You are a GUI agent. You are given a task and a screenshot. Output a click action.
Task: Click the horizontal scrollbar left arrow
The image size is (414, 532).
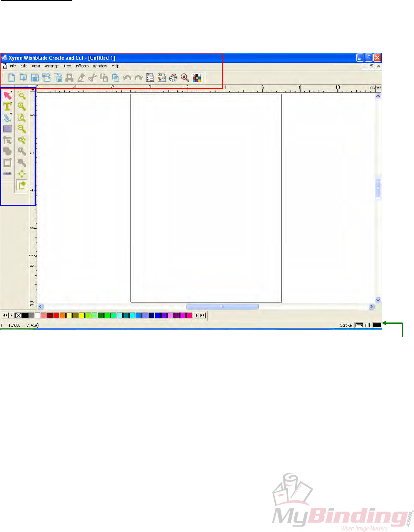click(x=40, y=306)
